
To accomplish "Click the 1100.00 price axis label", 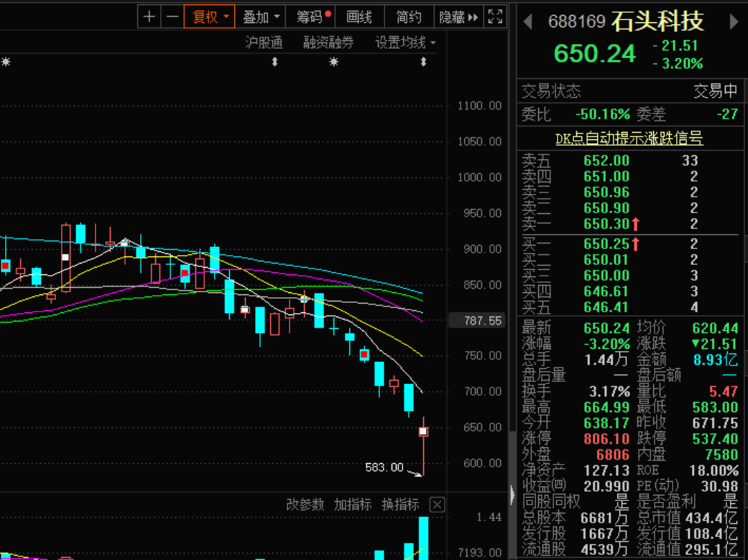I will pos(479,106).
